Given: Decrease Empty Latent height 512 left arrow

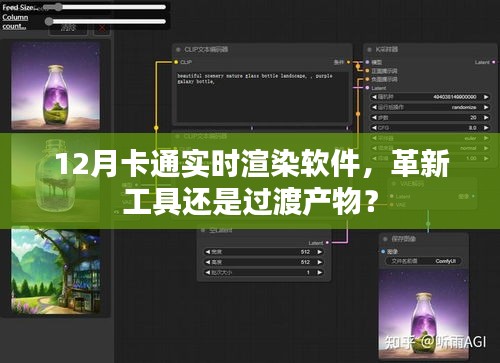Looking at the screenshot, I should coord(208,262).
